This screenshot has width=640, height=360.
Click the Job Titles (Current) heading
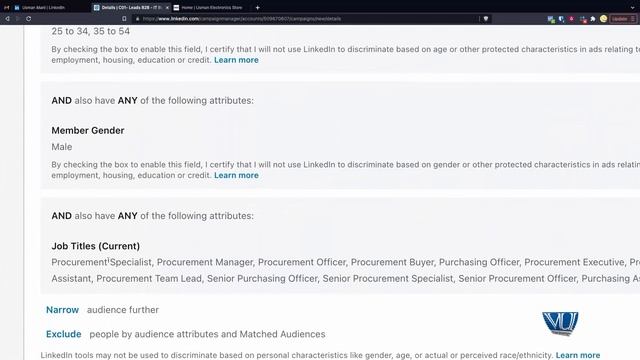click(x=96, y=246)
